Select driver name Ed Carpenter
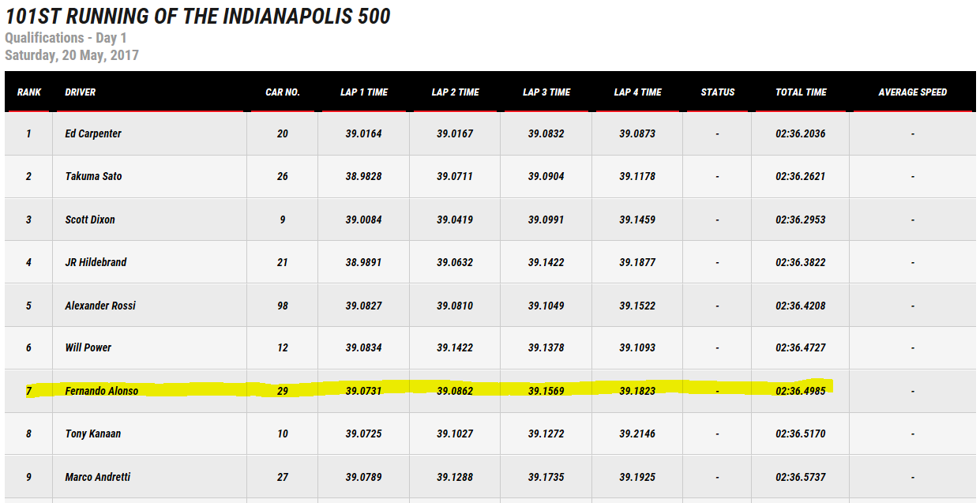Viewport: 980px width, 503px height. (93, 133)
